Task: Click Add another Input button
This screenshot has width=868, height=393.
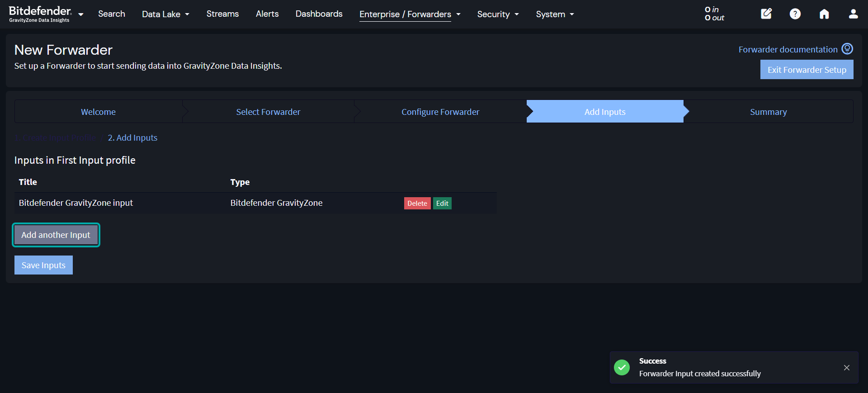Action: coord(56,235)
